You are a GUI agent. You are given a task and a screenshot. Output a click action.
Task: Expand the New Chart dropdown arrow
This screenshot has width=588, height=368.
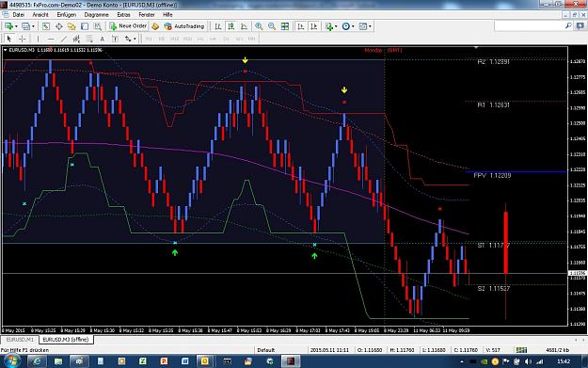16,26
